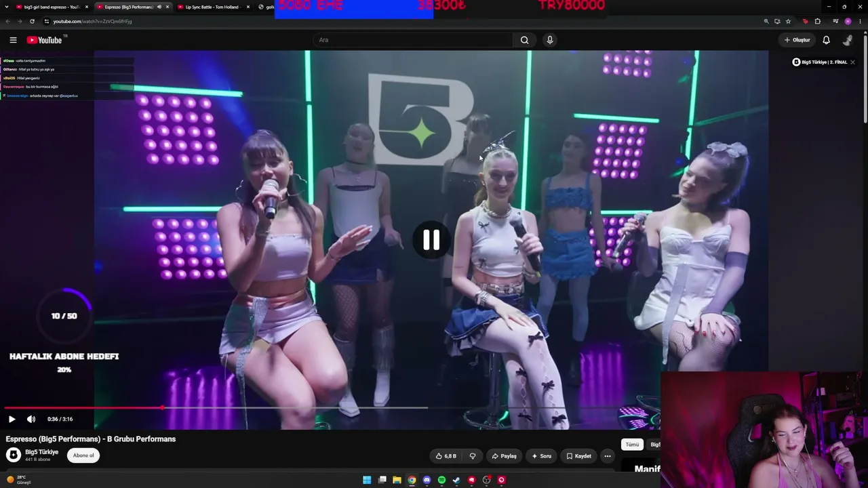Reload the page
Image resolution: width=868 pixels, height=488 pixels.
coord(32,21)
